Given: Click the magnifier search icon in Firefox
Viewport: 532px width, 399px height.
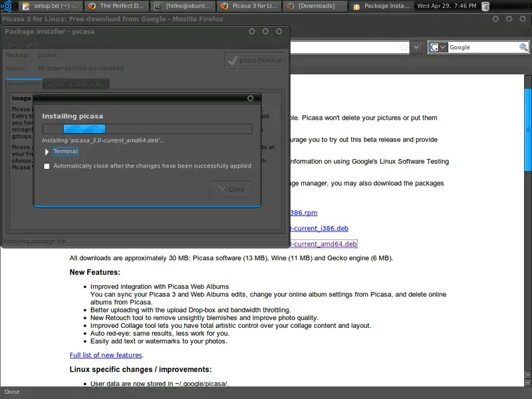Looking at the screenshot, I should pos(523,47).
